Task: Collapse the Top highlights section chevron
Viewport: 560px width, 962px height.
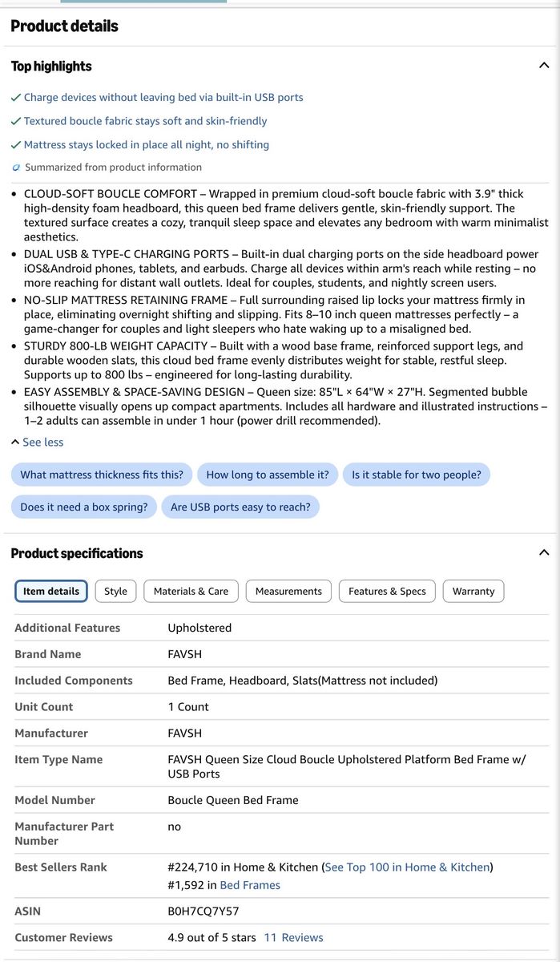Action: pyautogui.click(x=544, y=66)
